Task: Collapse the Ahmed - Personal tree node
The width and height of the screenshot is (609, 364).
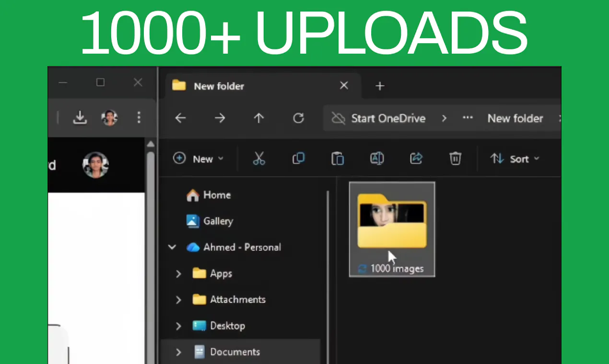Action: click(x=172, y=247)
